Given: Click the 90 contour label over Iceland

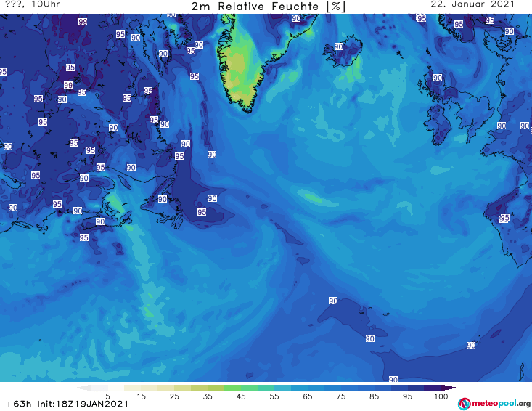Looking at the screenshot, I should coord(339,46).
